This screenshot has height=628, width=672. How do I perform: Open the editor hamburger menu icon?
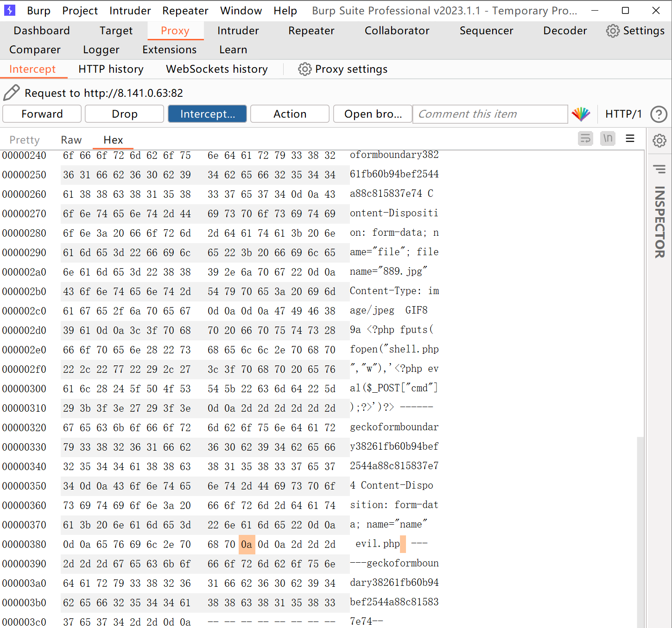(x=630, y=138)
